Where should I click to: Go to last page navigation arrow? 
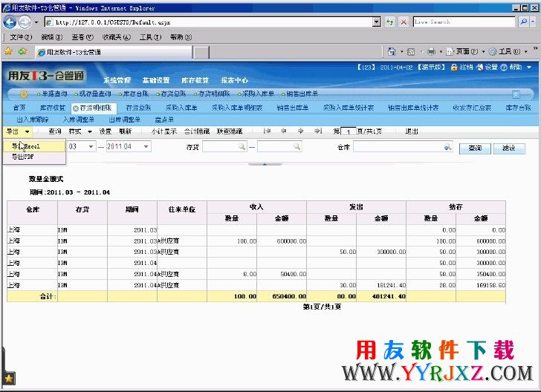point(318,131)
